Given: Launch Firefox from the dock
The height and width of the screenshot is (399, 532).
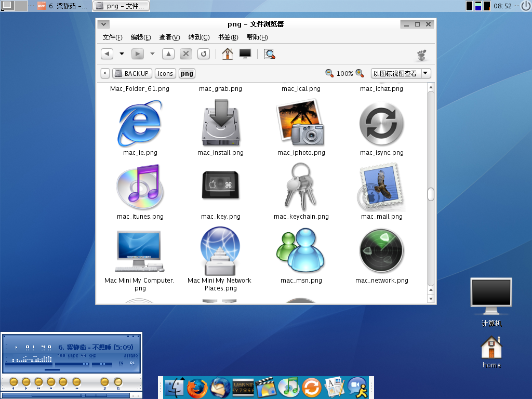Looking at the screenshot, I should [x=197, y=388].
